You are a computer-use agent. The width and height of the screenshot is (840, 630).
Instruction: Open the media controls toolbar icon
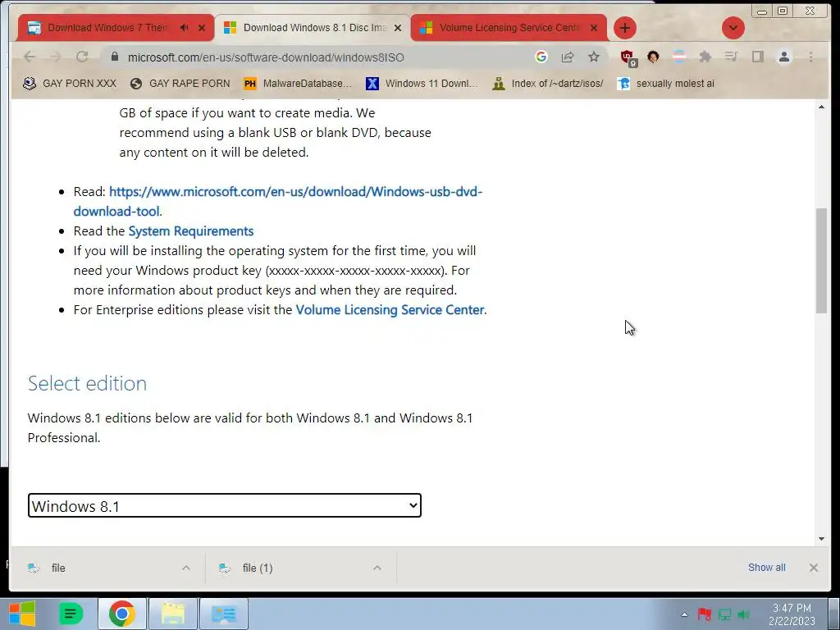click(x=731, y=57)
